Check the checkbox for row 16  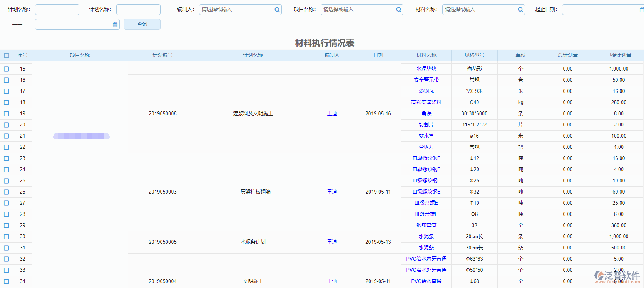7,80
